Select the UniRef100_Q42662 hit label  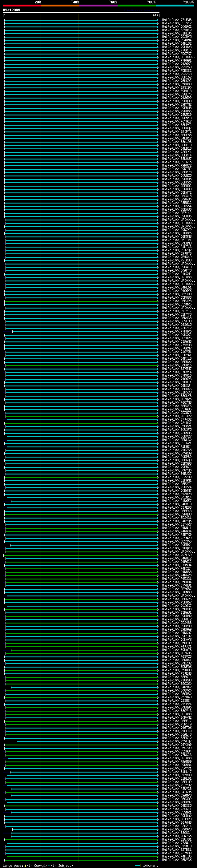point(176,64)
